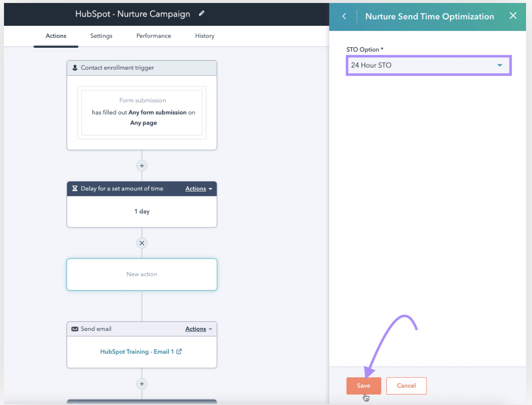This screenshot has height=405, width=532.
Task: Click the envelope icon on Send email
Action: (75, 329)
